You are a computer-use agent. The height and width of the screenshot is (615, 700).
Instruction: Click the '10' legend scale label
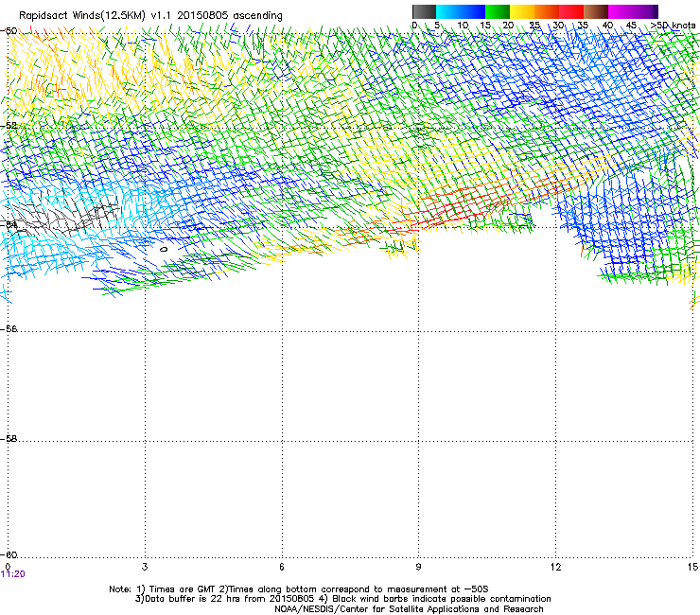(x=463, y=26)
